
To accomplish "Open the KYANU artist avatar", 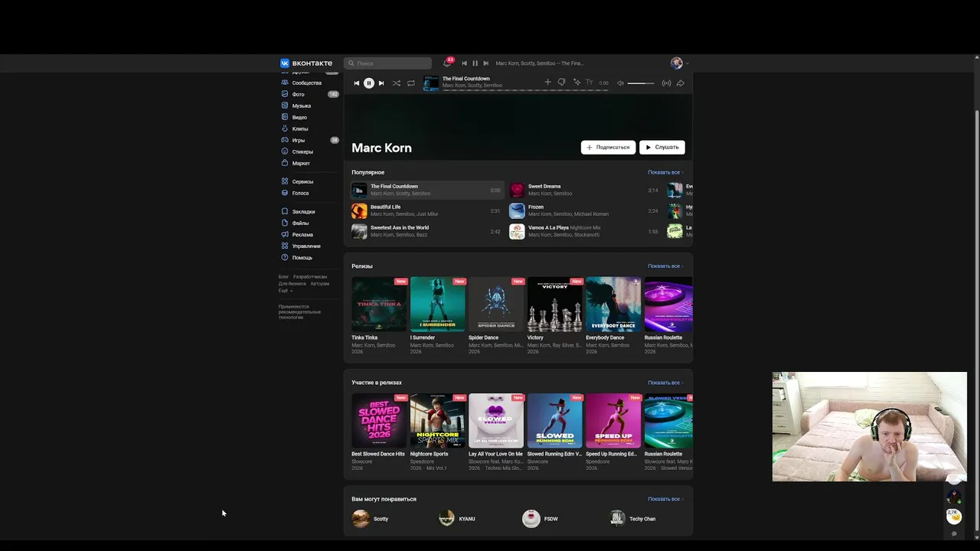I will (x=446, y=519).
